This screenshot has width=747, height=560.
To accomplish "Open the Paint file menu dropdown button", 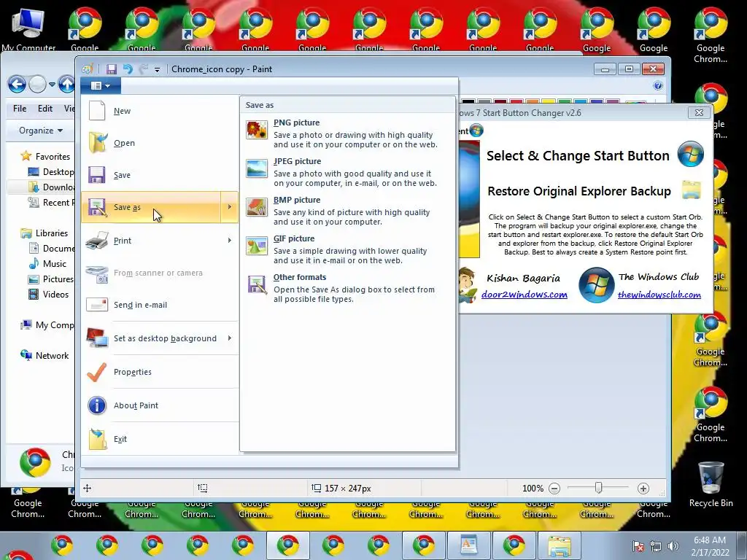I will pyautogui.click(x=101, y=86).
